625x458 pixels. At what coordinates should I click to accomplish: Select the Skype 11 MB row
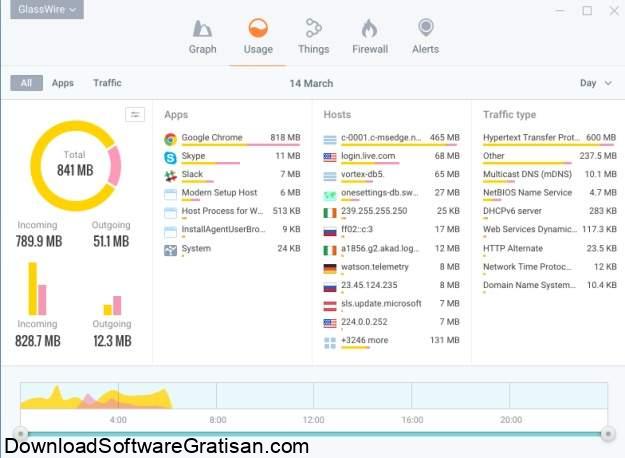(232, 157)
